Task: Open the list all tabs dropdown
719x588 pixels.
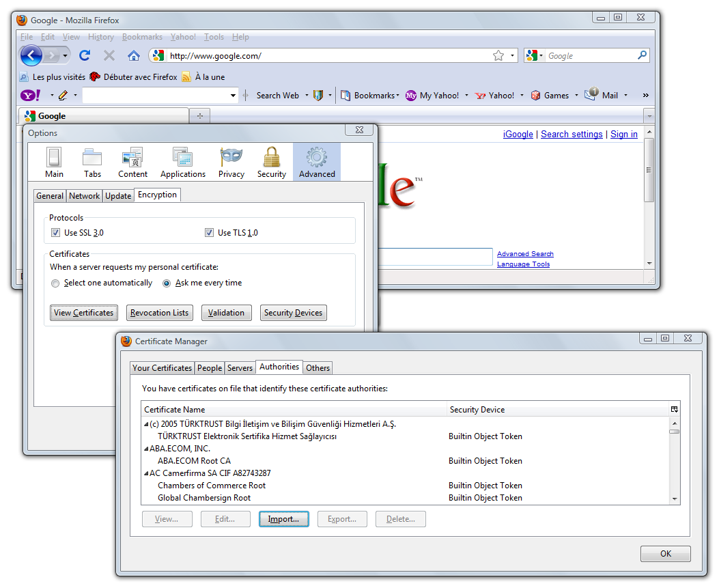Action: tap(649, 116)
